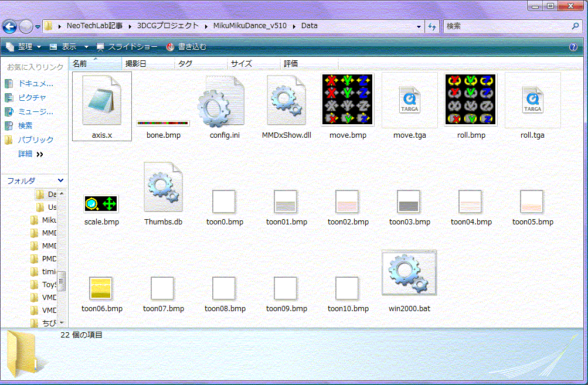Click the Forward navigation arrow

(25, 26)
